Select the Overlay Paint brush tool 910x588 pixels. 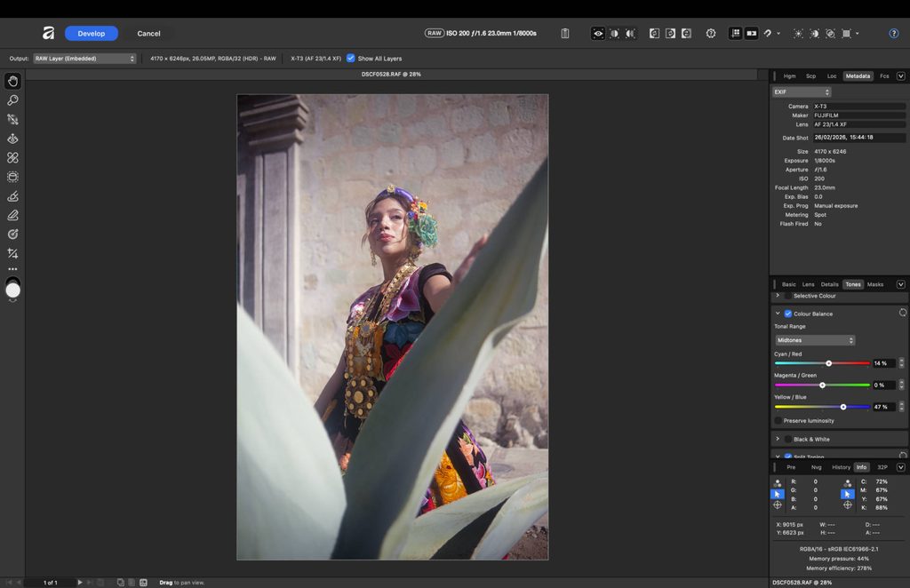coord(12,196)
